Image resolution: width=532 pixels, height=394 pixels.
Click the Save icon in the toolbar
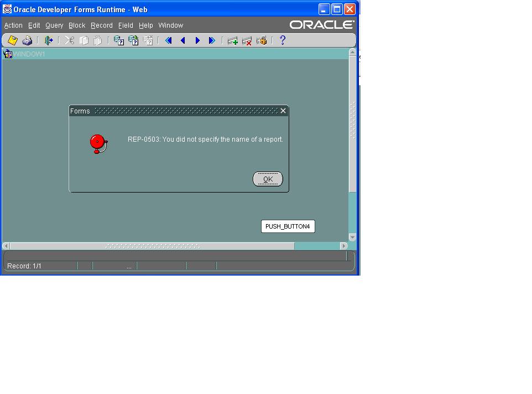[x=12, y=40]
